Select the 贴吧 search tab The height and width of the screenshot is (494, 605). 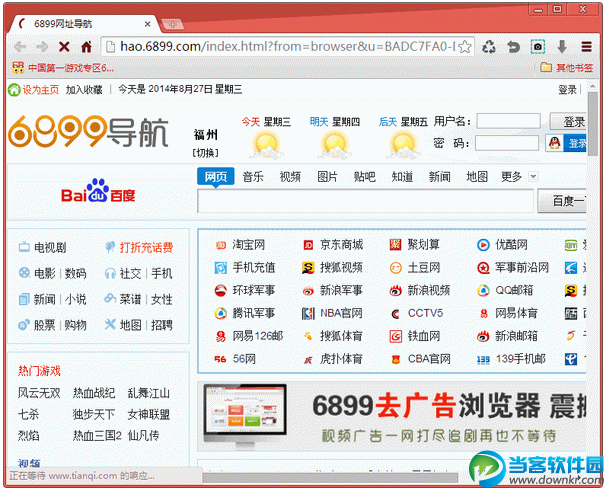[365, 177]
